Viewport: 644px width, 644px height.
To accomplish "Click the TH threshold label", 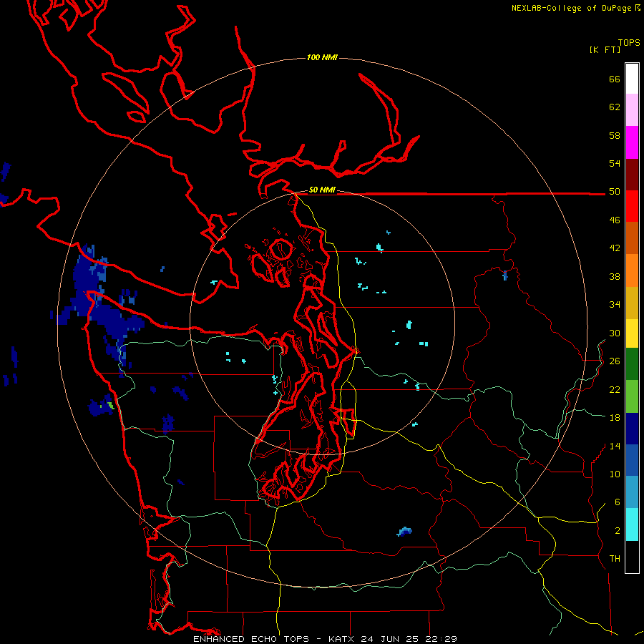I will pyautogui.click(x=615, y=559).
